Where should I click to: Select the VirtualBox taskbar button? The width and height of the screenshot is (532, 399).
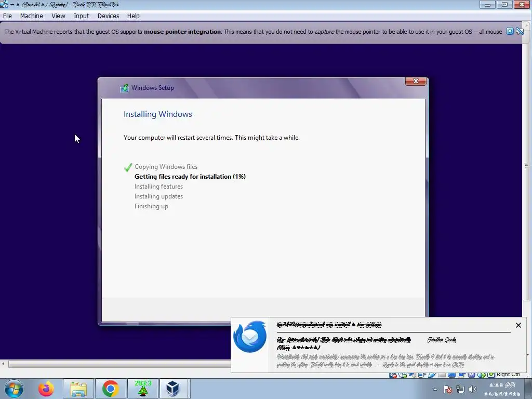[x=174, y=389]
